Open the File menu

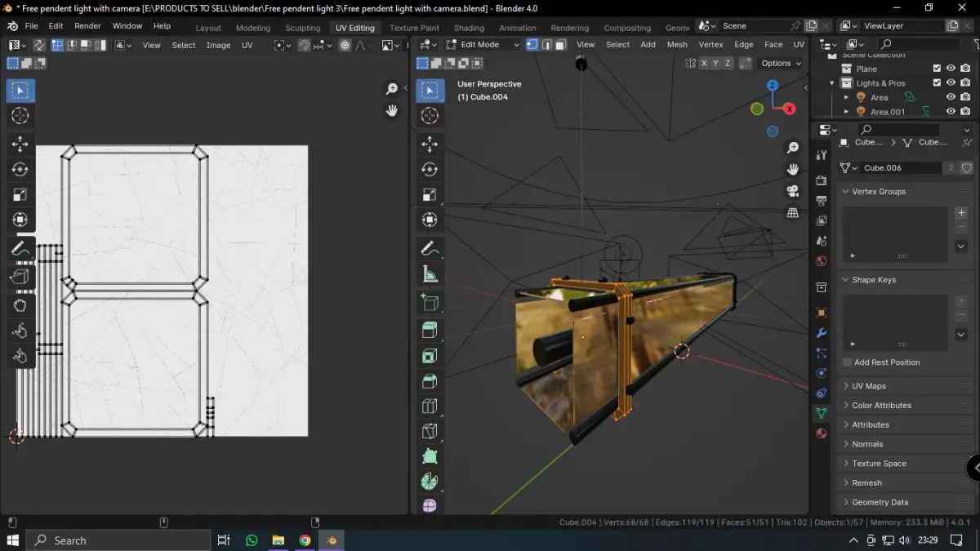coord(31,26)
